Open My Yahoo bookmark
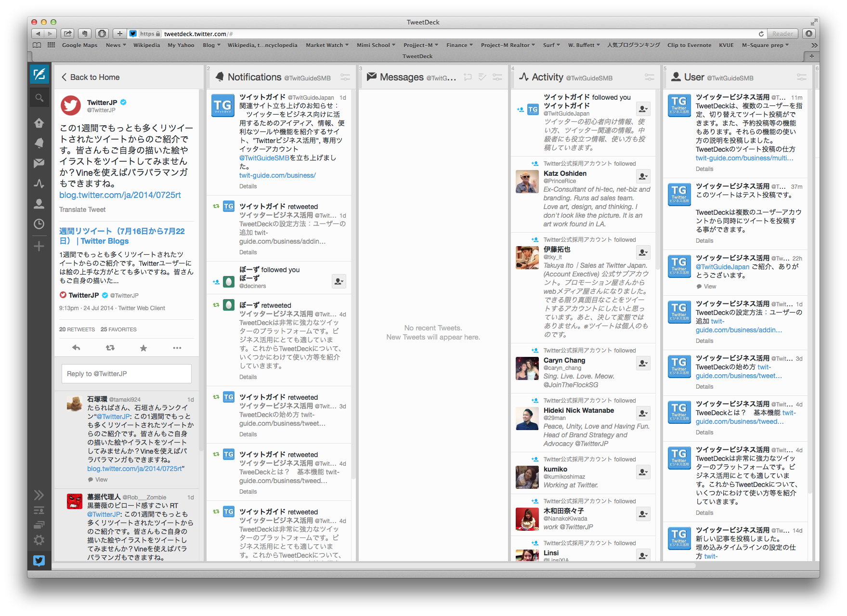The image size is (847, 616). pyautogui.click(x=181, y=45)
